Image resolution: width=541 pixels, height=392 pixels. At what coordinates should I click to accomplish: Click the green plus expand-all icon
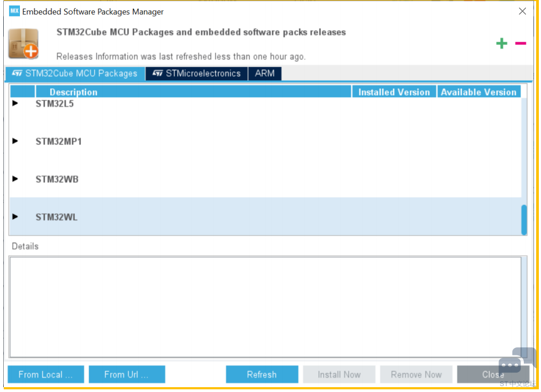tap(501, 44)
